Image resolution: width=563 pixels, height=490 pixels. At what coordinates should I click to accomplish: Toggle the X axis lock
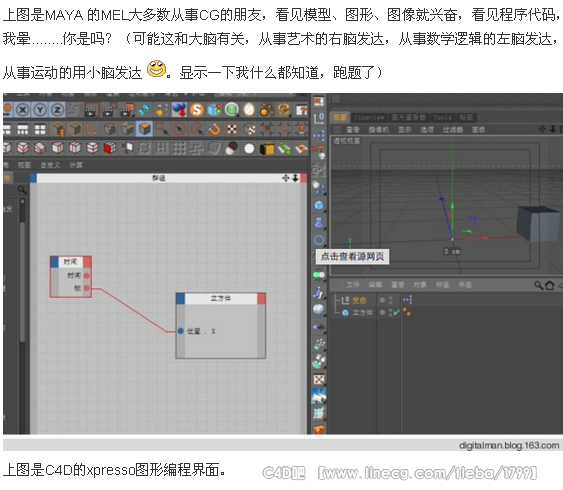tap(23, 109)
